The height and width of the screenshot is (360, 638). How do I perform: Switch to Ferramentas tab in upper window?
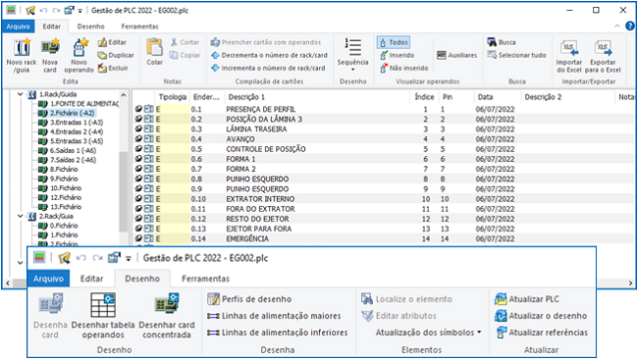coord(140,26)
